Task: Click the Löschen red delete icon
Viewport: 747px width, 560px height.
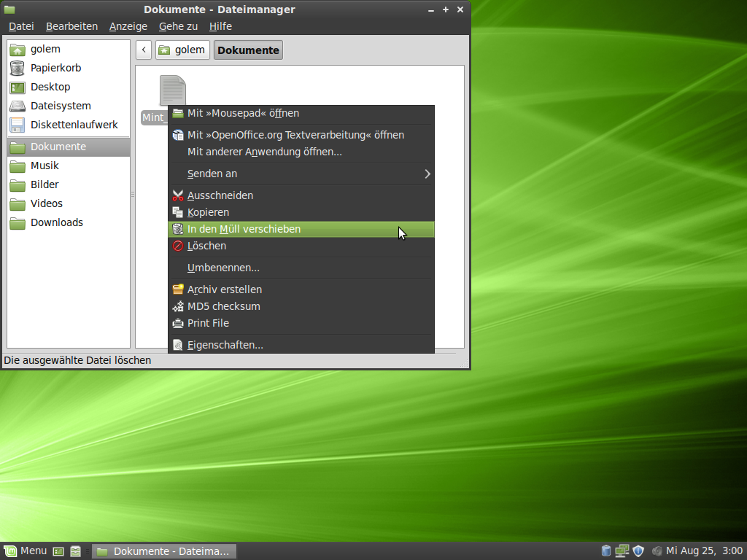Action: click(178, 246)
